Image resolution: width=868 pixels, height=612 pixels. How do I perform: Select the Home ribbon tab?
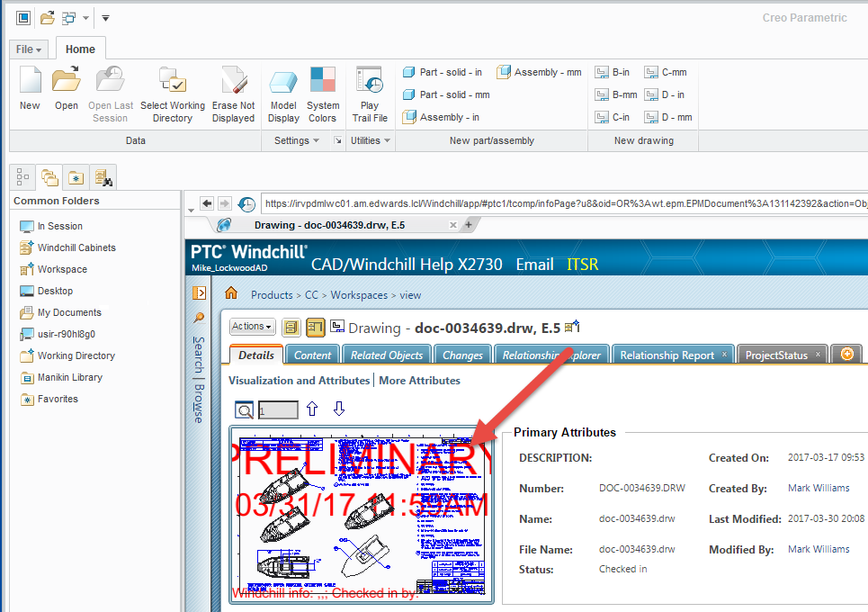point(80,49)
